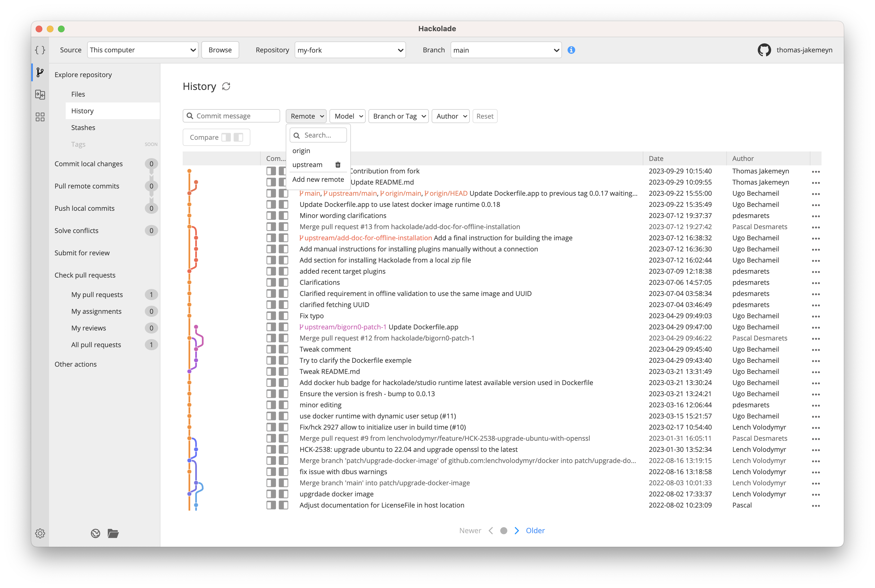Image resolution: width=875 pixels, height=588 pixels.
Task: Open the Branch or Tag filter dropdown
Action: (x=399, y=116)
